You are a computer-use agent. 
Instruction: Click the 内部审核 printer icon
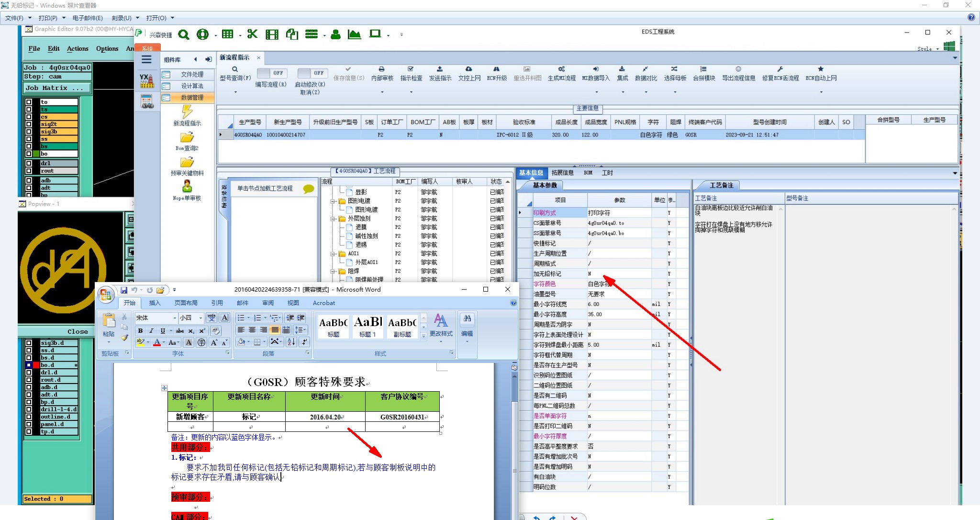pyautogui.click(x=381, y=69)
